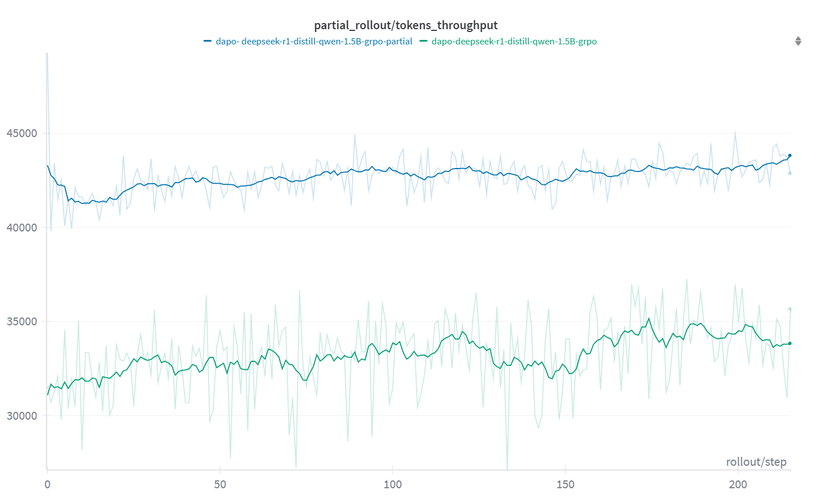The width and height of the screenshot is (825, 504).
Task: Click the 150 x-axis tick label
Action: tap(565, 485)
